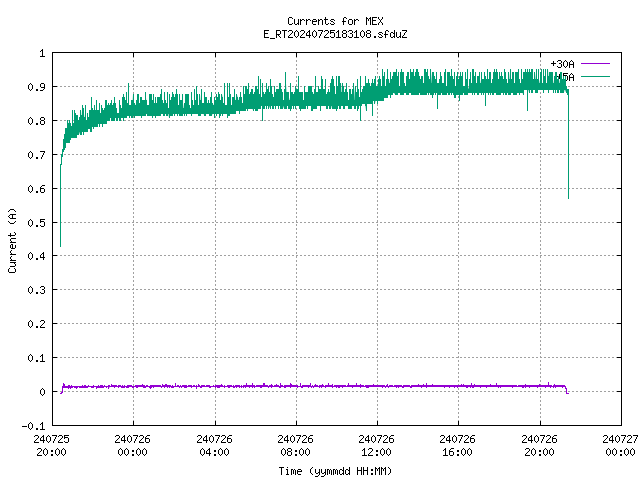640x480 pixels.
Task: Click the chart title 'Currents for MEX'
Action: (335, 21)
